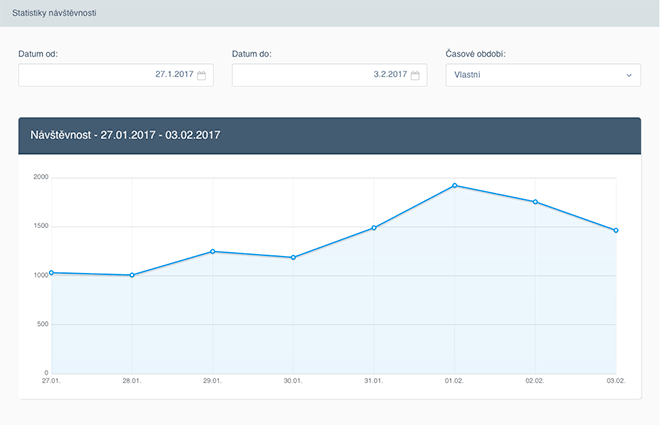
Task: Expand the Časové období dropdown arrow
Action: [x=629, y=75]
